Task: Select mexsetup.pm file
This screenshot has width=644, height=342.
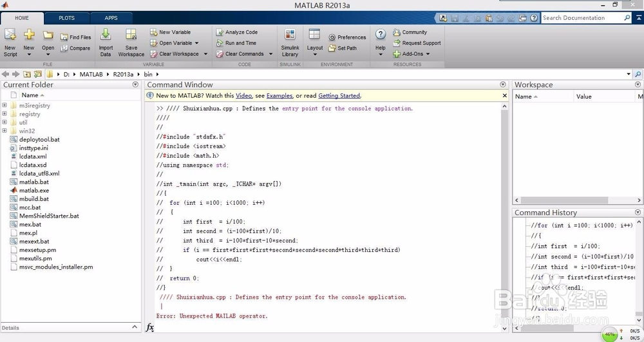Action: pos(37,250)
